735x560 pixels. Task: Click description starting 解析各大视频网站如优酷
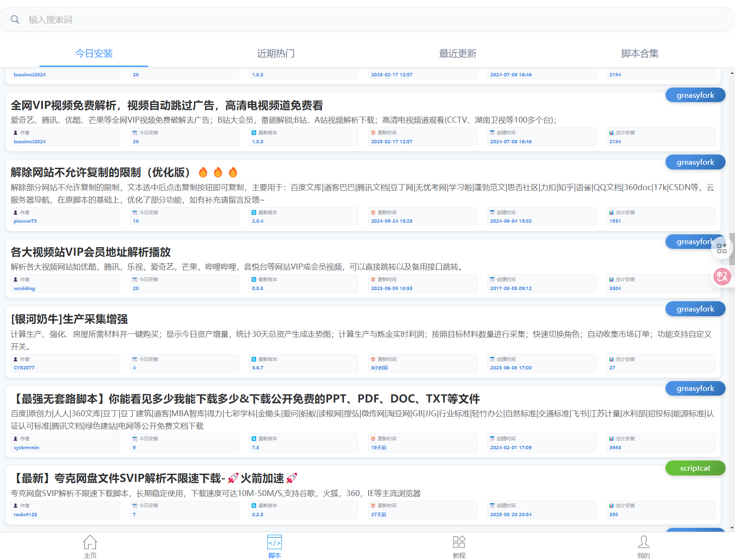(x=238, y=267)
